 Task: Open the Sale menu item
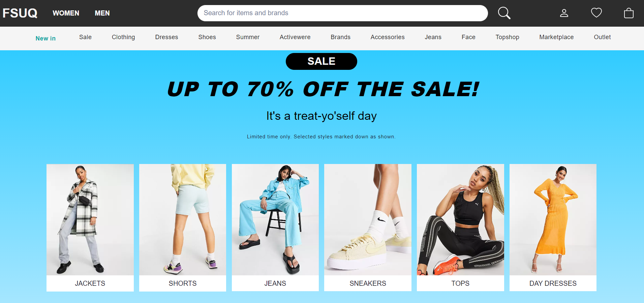(85, 37)
